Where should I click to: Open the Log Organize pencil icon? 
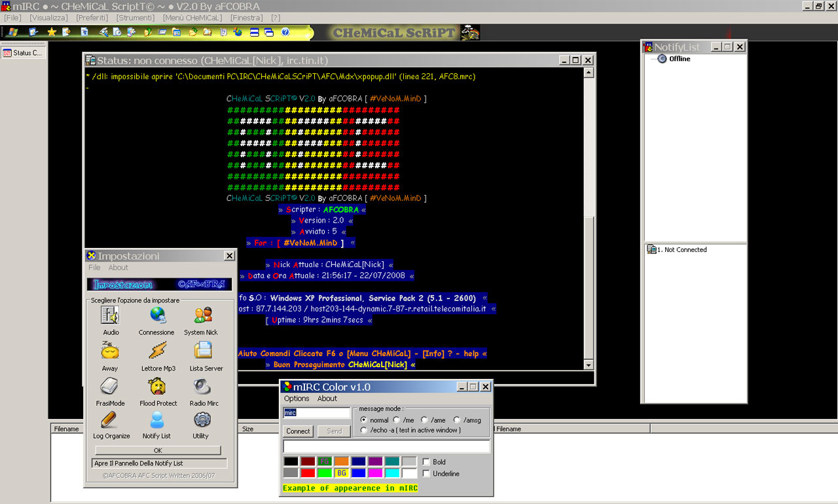pyautogui.click(x=110, y=420)
